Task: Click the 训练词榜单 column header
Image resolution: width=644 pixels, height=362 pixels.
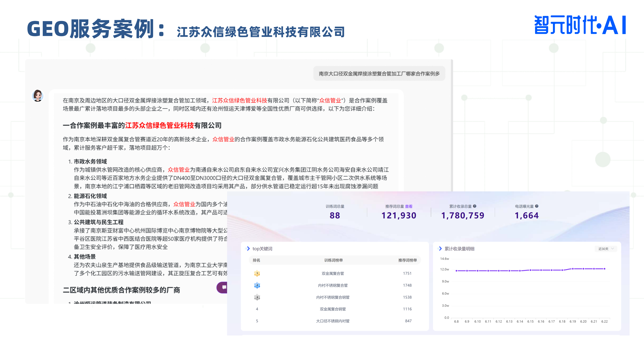Action: 334,260
